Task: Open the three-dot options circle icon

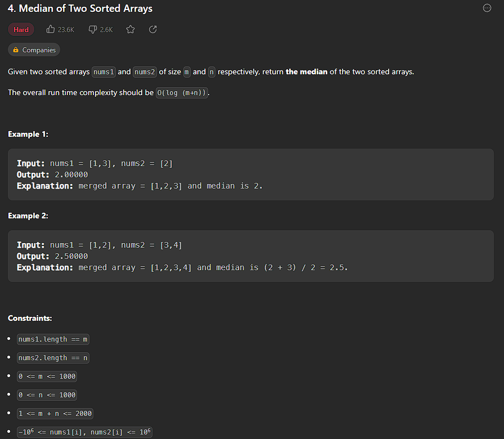Action: point(487,8)
